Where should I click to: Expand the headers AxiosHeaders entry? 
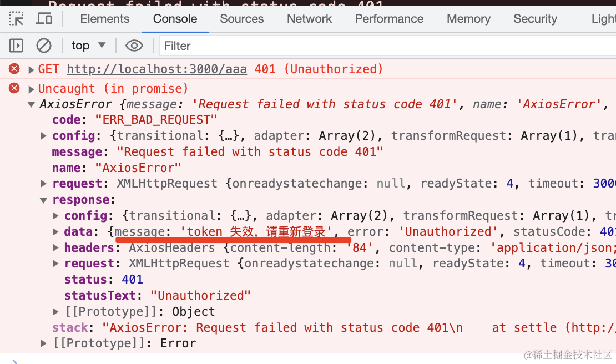coord(55,248)
